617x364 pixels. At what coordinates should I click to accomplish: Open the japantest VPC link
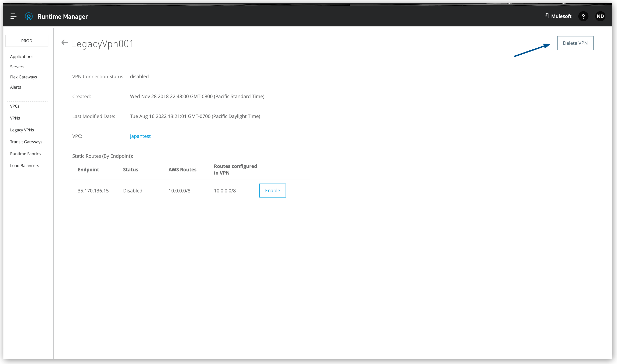[140, 136]
